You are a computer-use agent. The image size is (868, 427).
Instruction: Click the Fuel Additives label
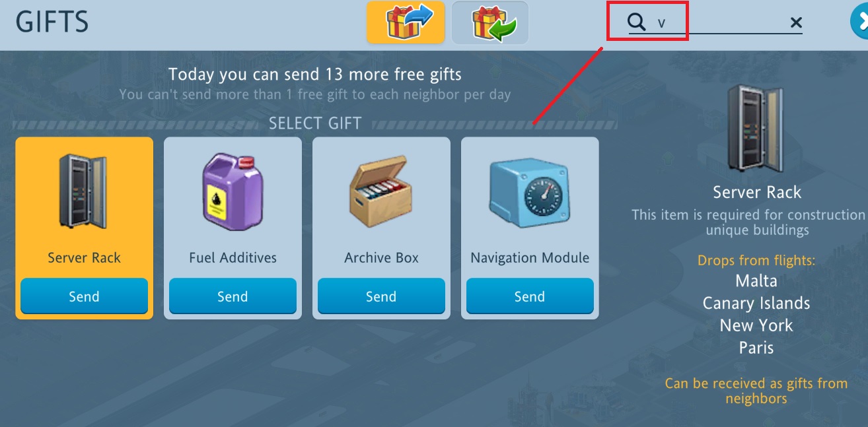click(233, 258)
